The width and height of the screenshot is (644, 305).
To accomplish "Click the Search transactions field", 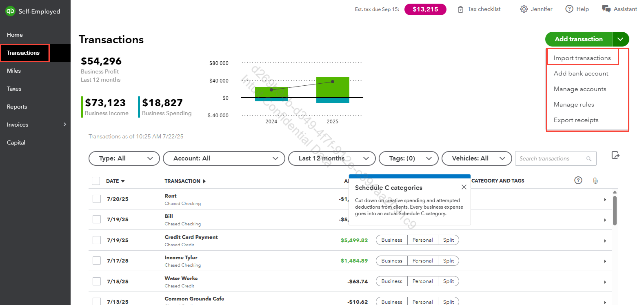I will click(x=555, y=158).
